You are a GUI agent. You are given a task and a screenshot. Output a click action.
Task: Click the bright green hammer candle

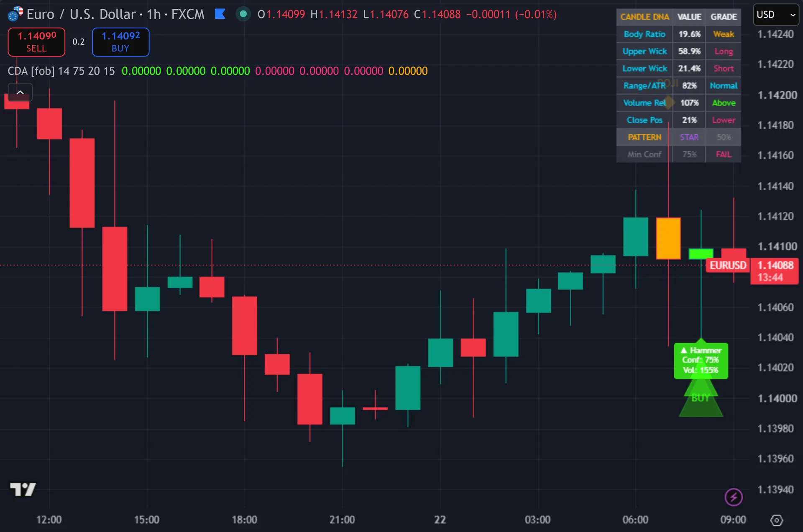[701, 253]
